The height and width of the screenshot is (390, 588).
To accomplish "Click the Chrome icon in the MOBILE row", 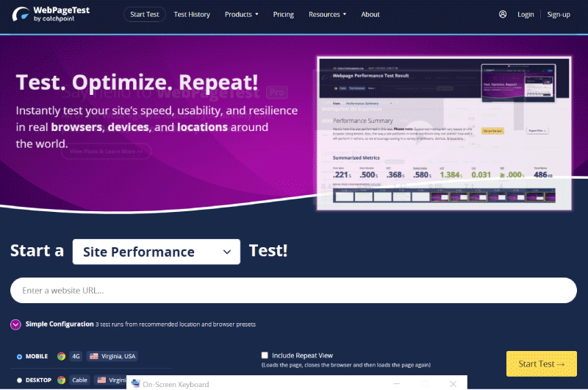I will point(62,356).
